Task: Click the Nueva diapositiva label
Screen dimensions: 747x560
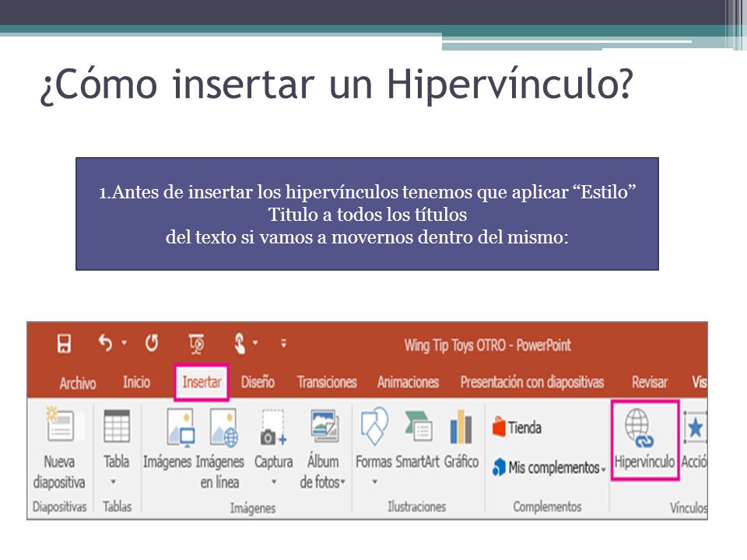Action: (x=59, y=472)
